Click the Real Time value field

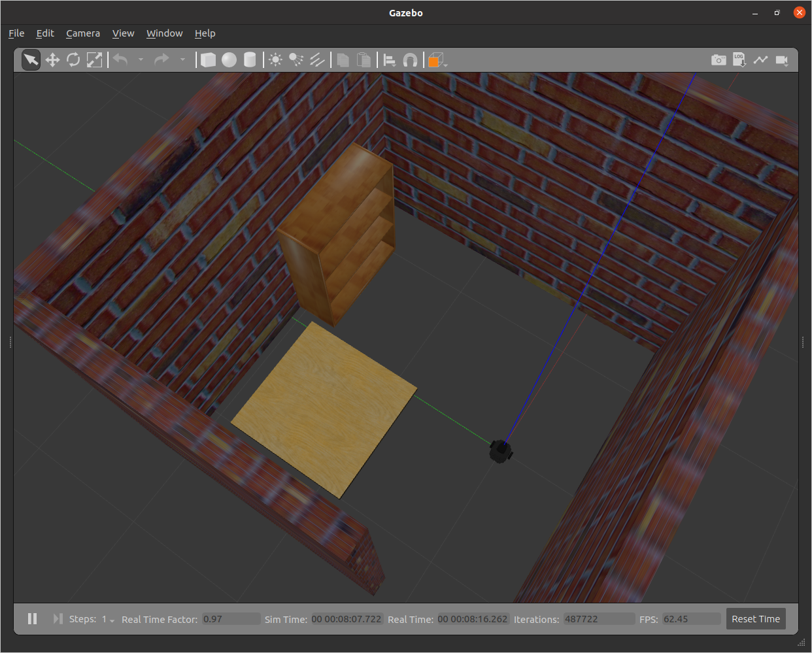(x=473, y=619)
